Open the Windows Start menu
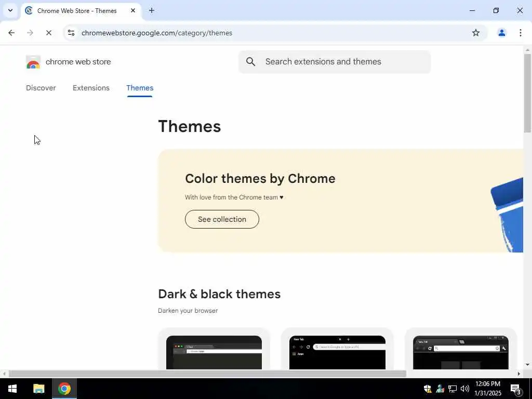532x399 pixels. (12, 389)
